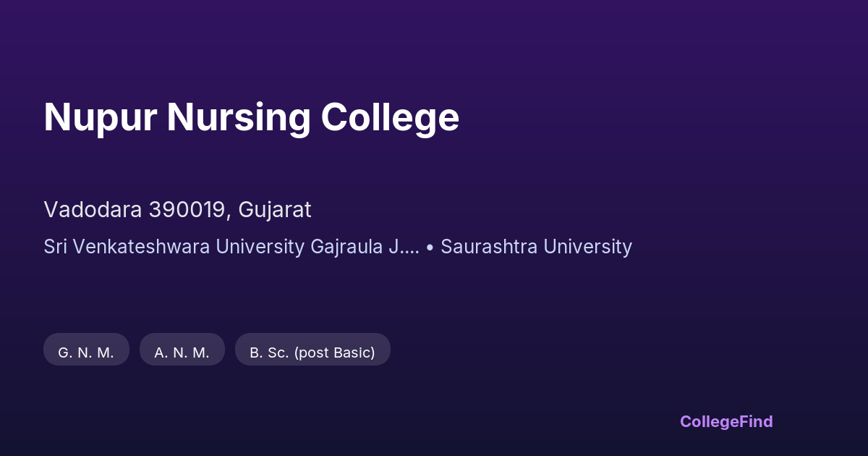Select the Vadodara 390019, Gujarat address line
868x456 pixels.
click(177, 210)
